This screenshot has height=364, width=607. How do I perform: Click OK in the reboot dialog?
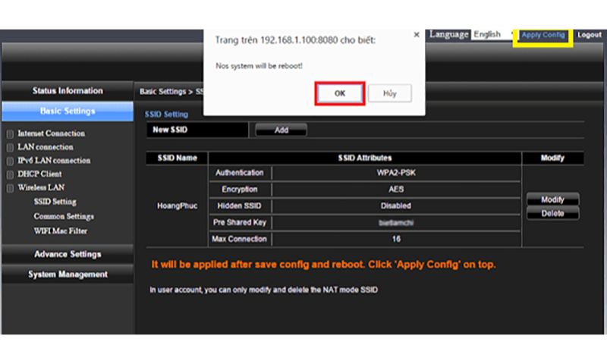point(340,93)
